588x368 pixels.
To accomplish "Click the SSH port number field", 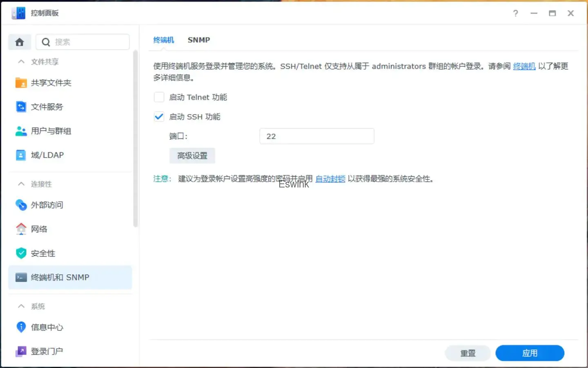I will click(316, 136).
